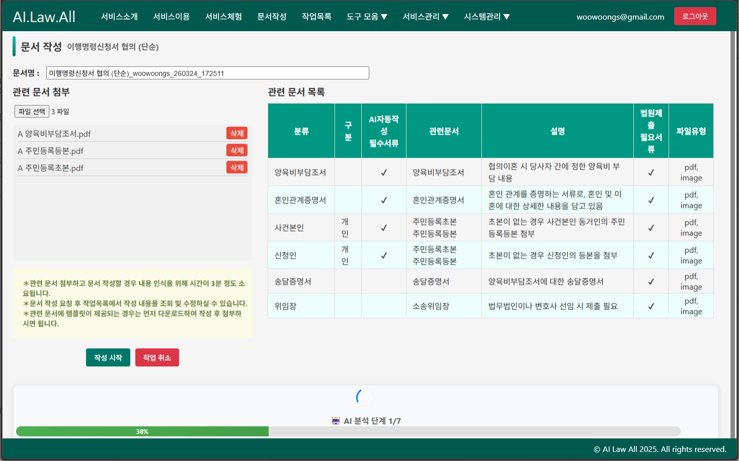Select the A 주민등록등본.pdf file name
This screenshot has height=461, width=739.
(x=50, y=151)
